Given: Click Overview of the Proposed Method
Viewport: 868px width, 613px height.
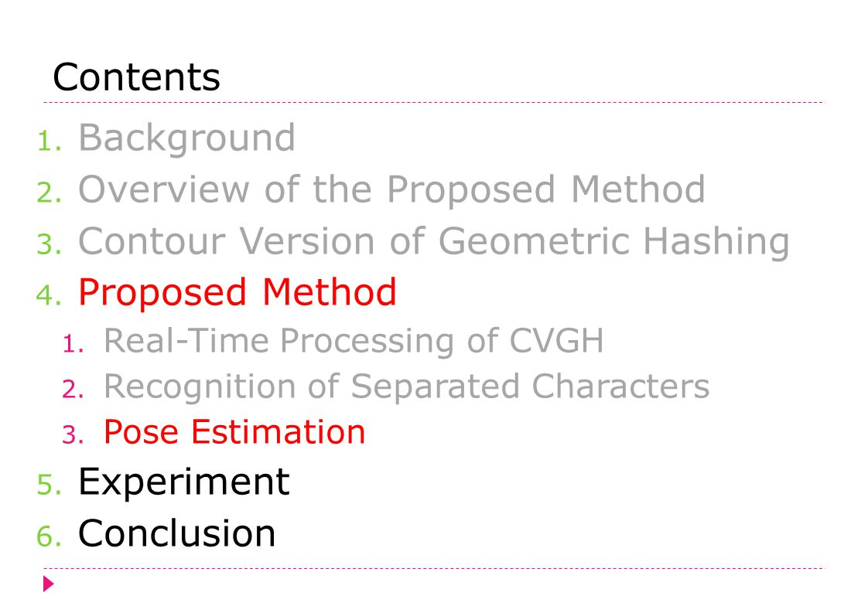Looking at the screenshot, I should point(391,189).
